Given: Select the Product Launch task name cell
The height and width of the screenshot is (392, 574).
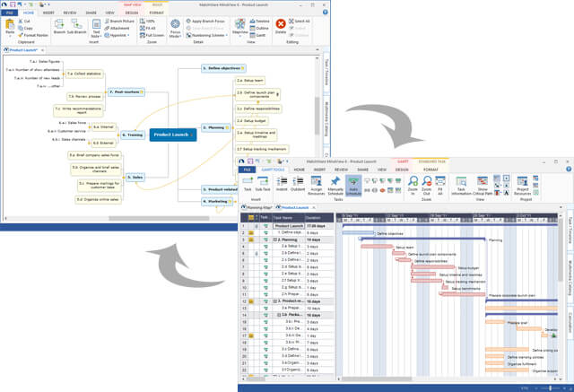Looking at the screenshot, I should point(289,226).
